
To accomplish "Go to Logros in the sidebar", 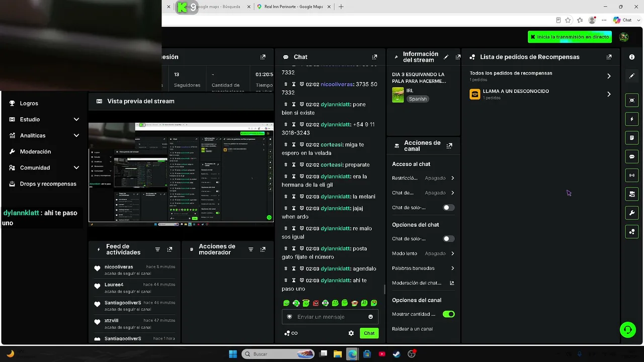I will (29, 103).
